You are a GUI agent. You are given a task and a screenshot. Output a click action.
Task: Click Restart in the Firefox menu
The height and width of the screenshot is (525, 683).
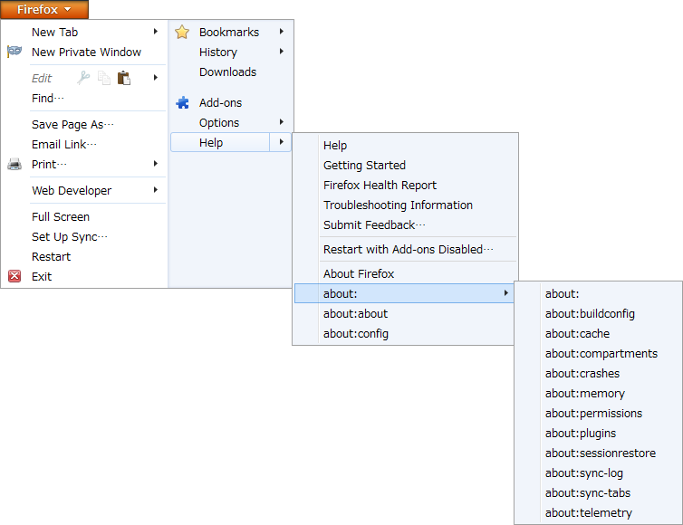click(x=51, y=257)
